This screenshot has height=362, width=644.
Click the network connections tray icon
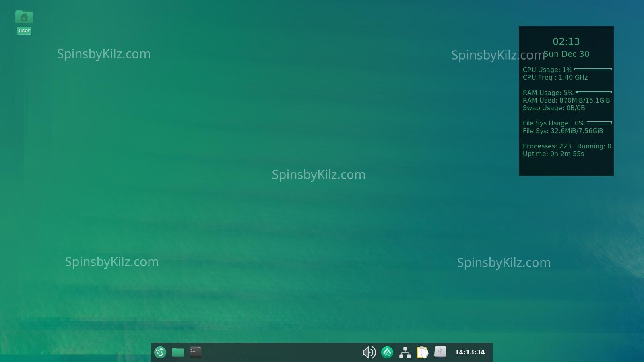[405, 352]
